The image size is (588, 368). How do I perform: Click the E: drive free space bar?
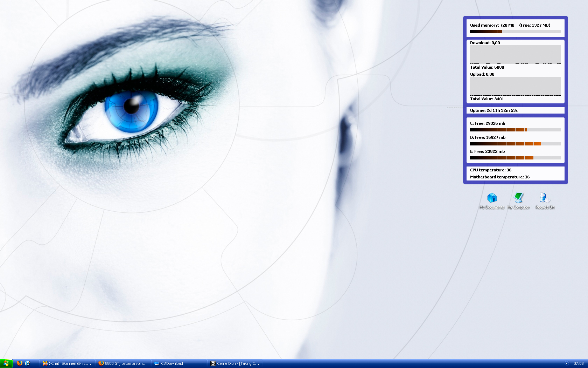click(x=516, y=158)
